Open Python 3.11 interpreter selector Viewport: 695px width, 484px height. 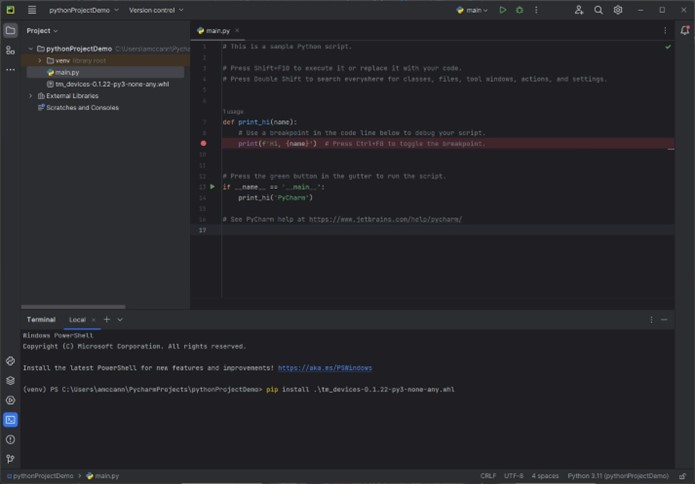point(618,476)
